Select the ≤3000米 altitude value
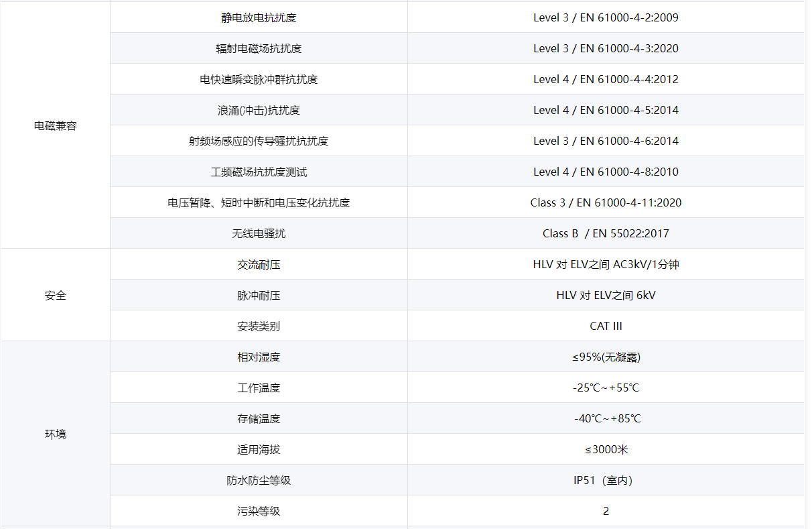This screenshot has width=812, height=529. click(606, 450)
